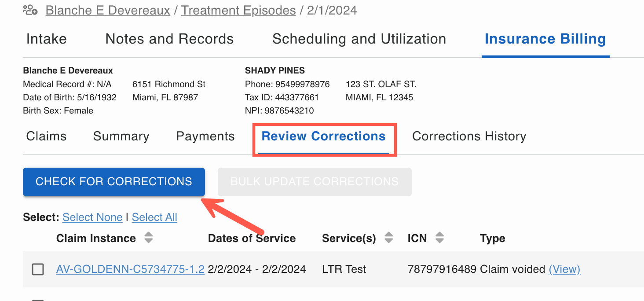Screen dimensions: 644x301
Task: Sort by Service(s) column arrows
Action: pos(388,238)
